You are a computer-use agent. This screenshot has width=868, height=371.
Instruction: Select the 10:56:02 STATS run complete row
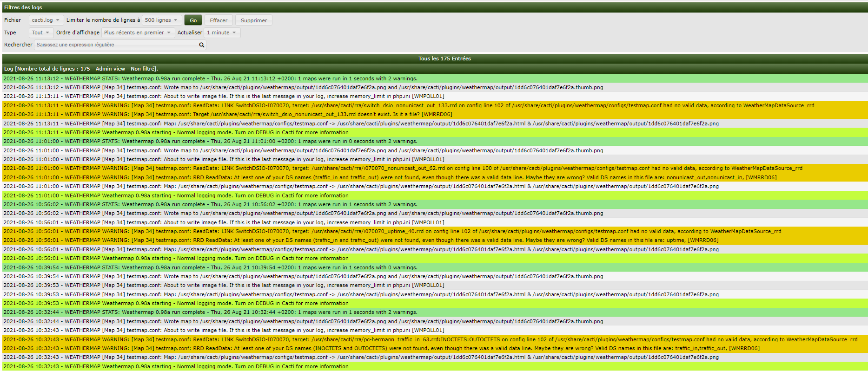[x=435, y=204]
